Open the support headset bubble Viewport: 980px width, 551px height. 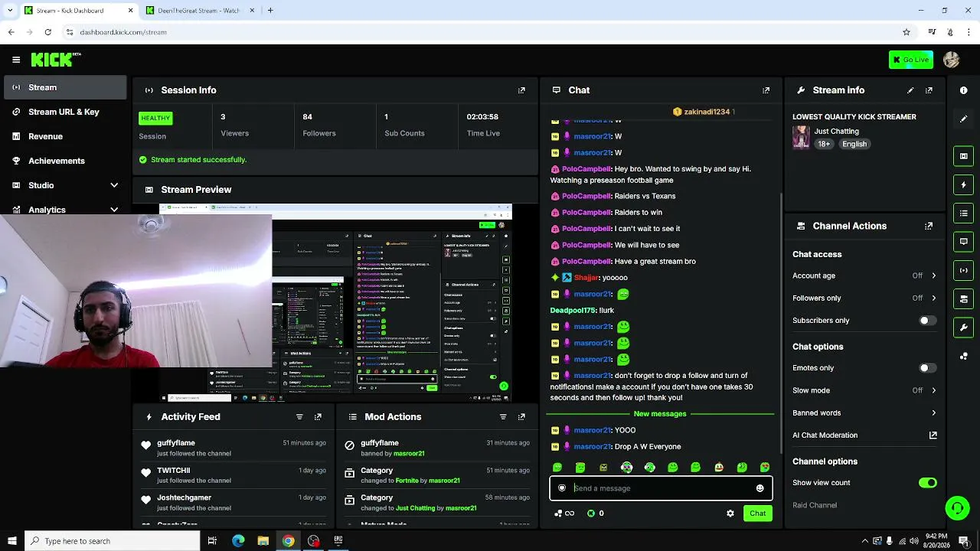957,507
